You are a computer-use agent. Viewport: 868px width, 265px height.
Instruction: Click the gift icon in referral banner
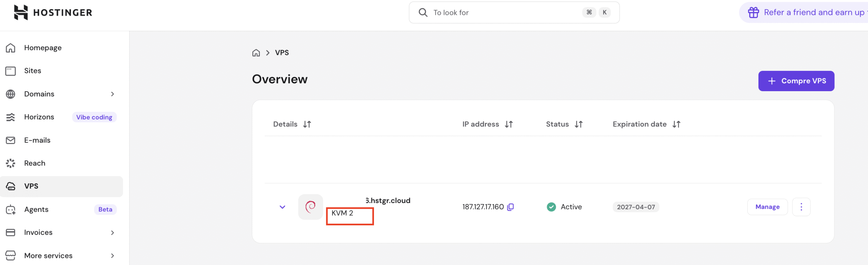click(753, 13)
